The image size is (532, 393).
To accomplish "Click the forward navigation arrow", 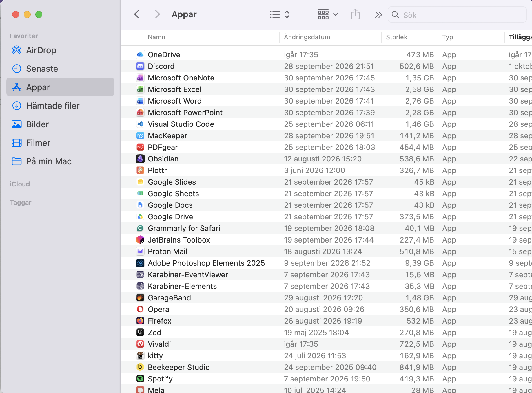I will (x=157, y=14).
